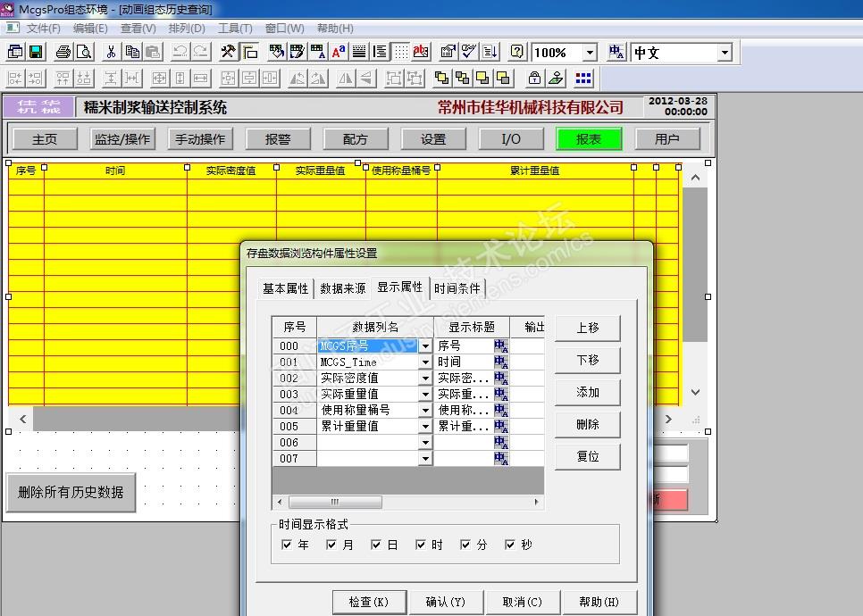This screenshot has height=616, width=863.
Task: Click the 取消(C) button
Action: (523, 603)
